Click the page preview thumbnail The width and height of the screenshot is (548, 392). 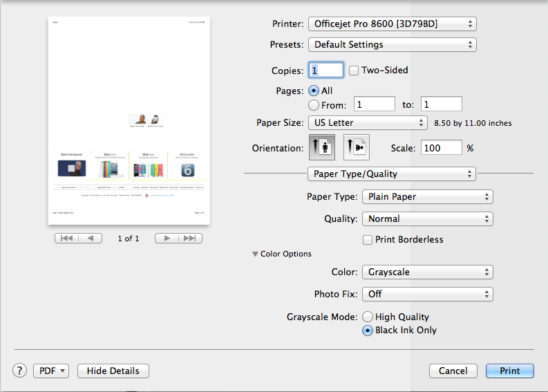(128, 120)
